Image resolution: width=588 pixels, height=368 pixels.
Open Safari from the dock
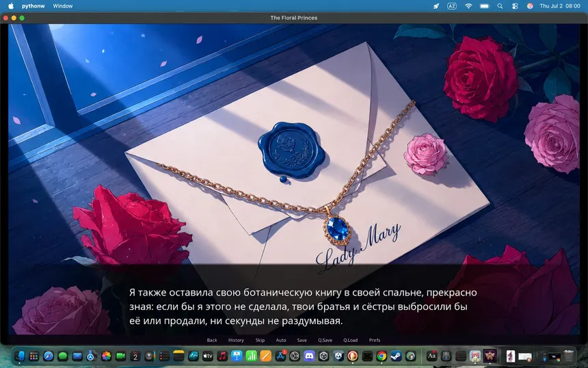[x=49, y=356]
